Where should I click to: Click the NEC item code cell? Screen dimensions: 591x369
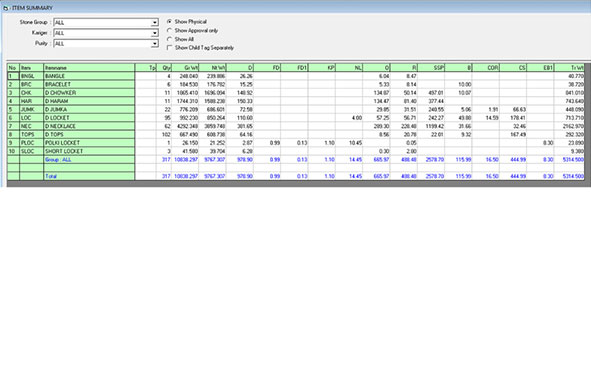coord(32,126)
